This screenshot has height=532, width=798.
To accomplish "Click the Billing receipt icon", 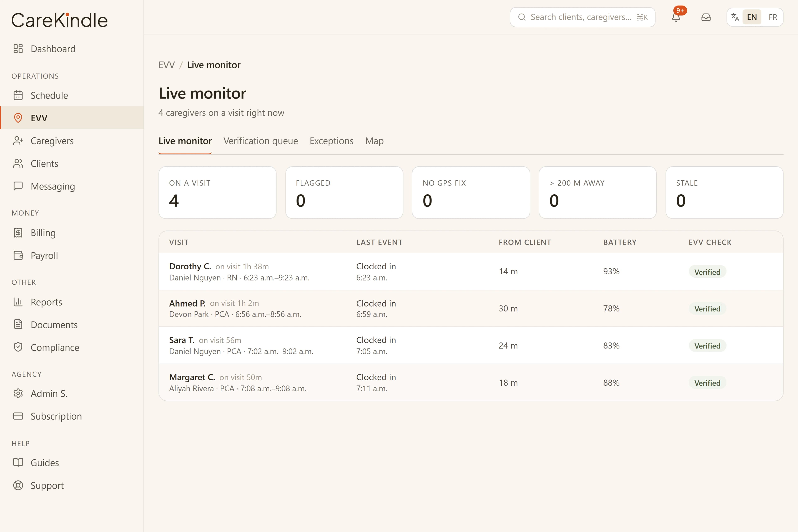I will [x=18, y=233].
